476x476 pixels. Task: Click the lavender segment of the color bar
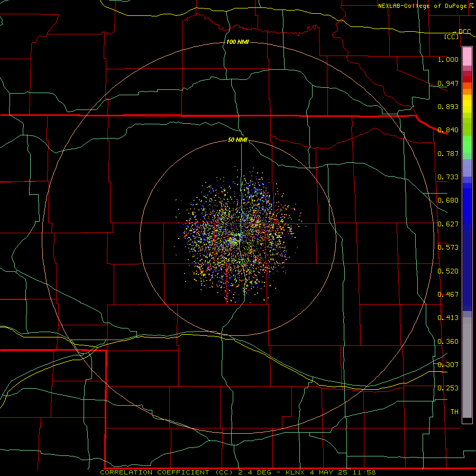(467, 168)
